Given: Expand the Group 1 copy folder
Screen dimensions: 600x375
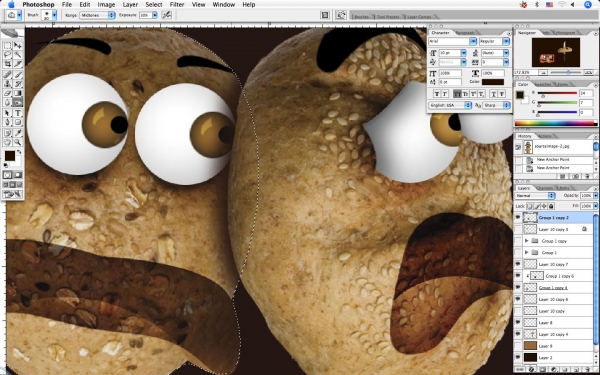Looking at the screenshot, I should [x=527, y=241].
